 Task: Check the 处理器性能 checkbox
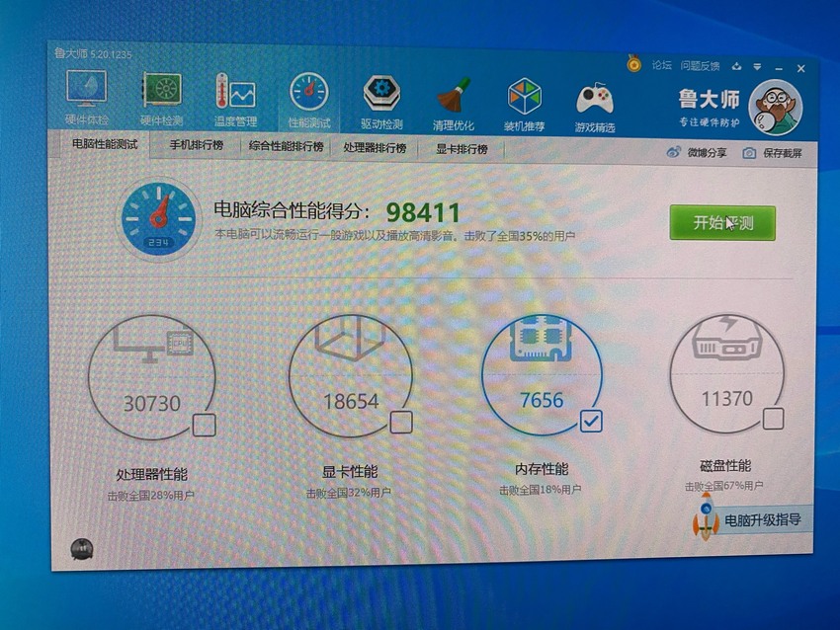pos(205,425)
